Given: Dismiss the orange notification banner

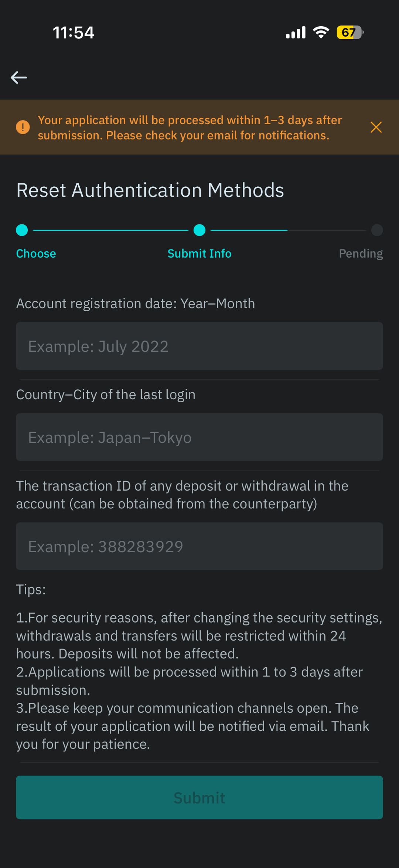Looking at the screenshot, I should pos(376,127).
